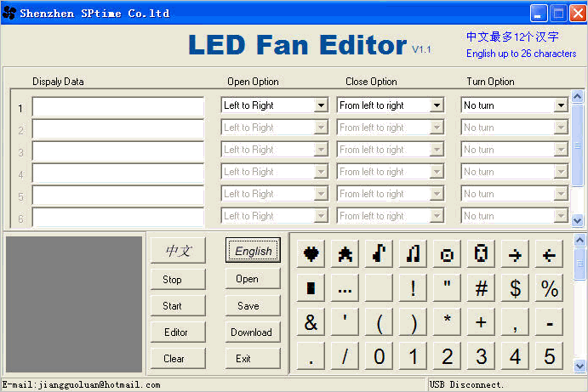This screenshot has width=588, height=392.
Task: Open row 1 Close Option dropdown
Action: pyautogui.click(x=437, y=105)
